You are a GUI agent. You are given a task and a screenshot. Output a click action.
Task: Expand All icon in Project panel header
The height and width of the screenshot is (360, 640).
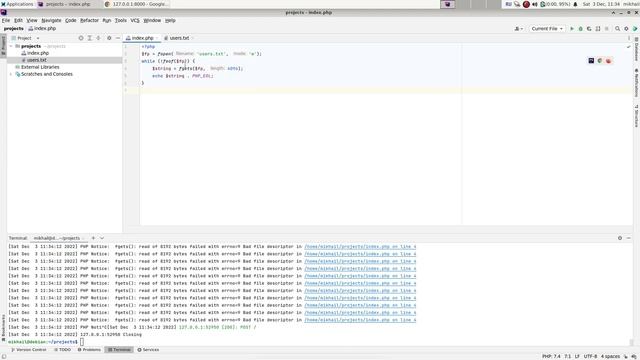click(x=90, y=38)
